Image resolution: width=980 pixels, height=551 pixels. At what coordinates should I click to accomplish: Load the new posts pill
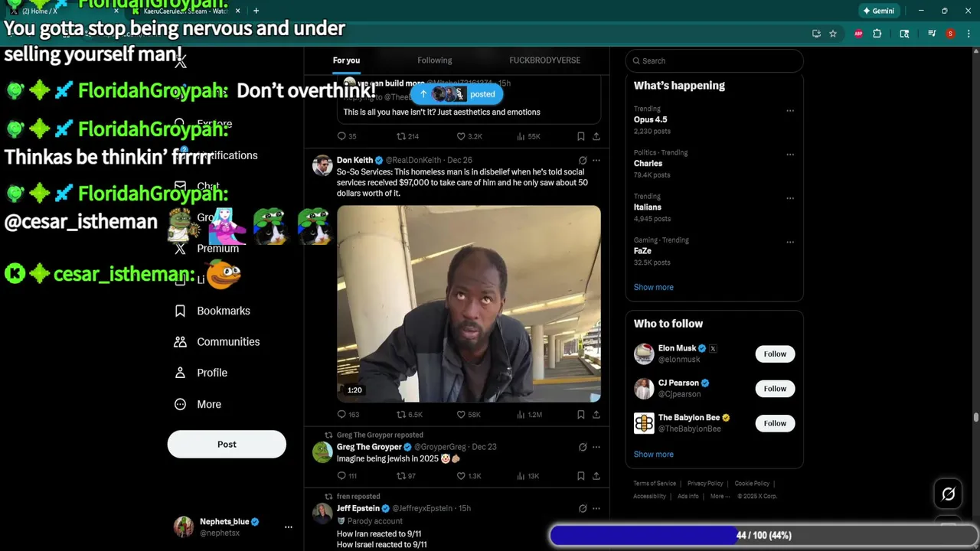point(456,94)
